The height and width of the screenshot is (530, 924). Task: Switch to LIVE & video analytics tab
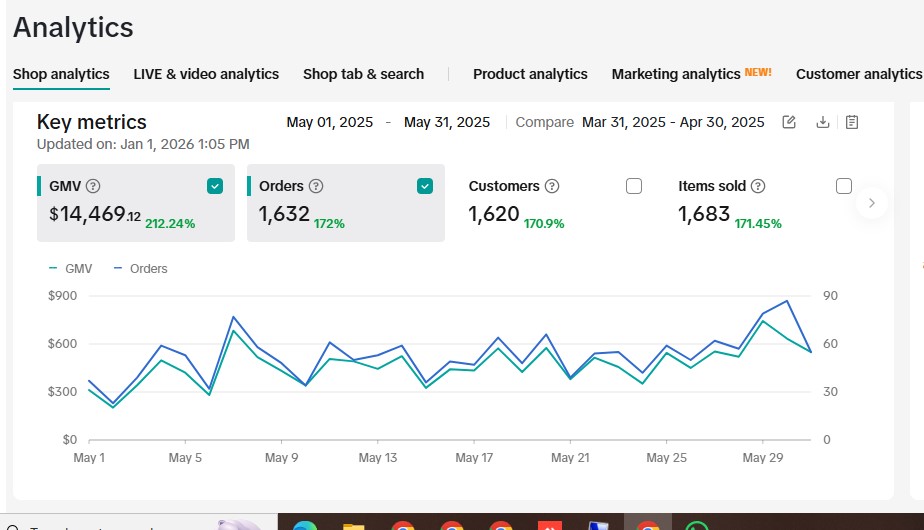pos(206,74)
